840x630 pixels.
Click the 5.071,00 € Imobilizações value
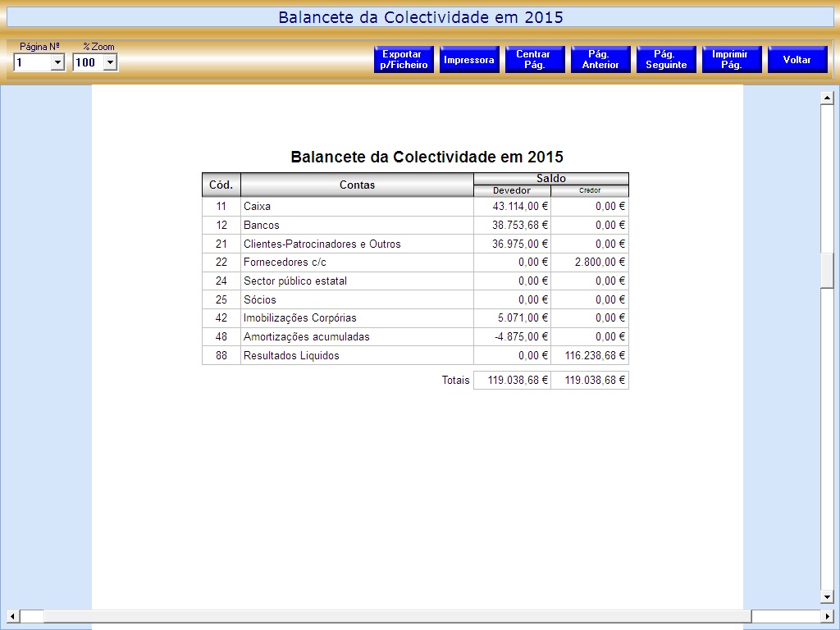coord(523,317)
